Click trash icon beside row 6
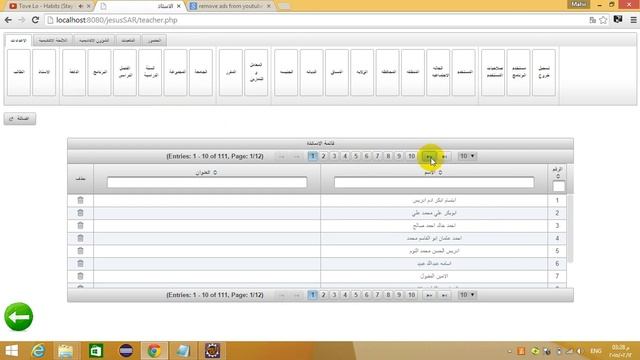Screen dimensions: 640x360 tap(80, 263)
